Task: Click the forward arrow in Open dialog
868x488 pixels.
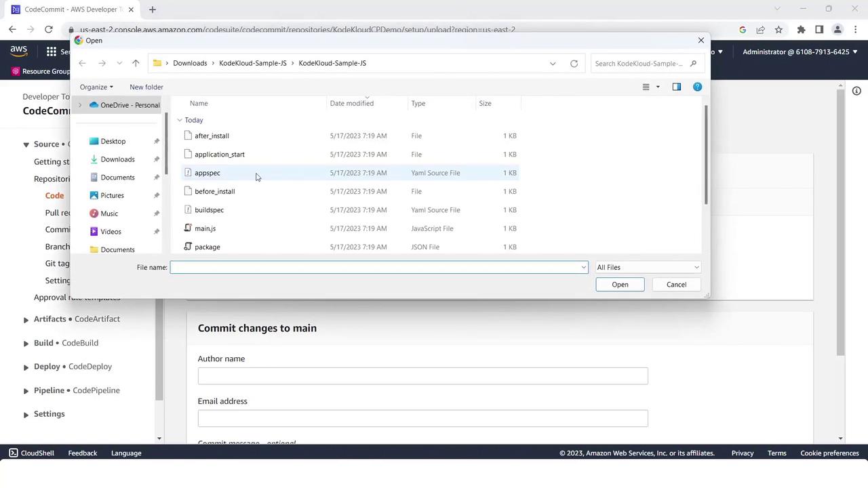Action: pyautogui.click(x=102, y=63)
